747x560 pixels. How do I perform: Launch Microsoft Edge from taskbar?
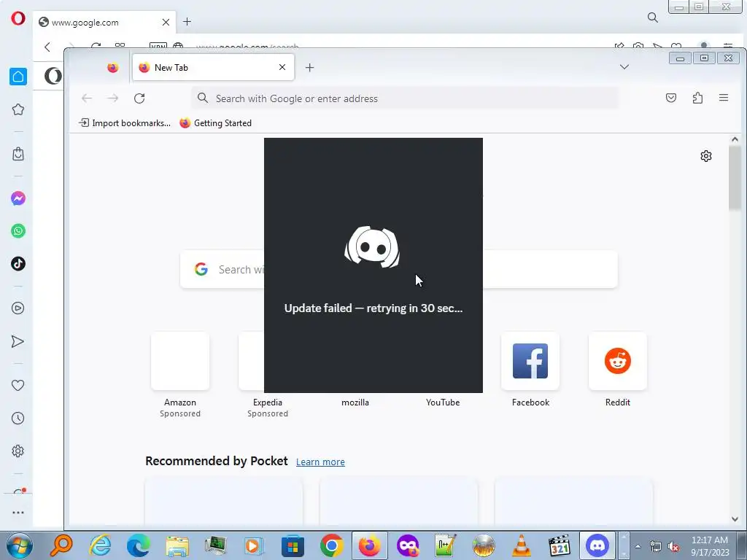[x=139, y=545]
